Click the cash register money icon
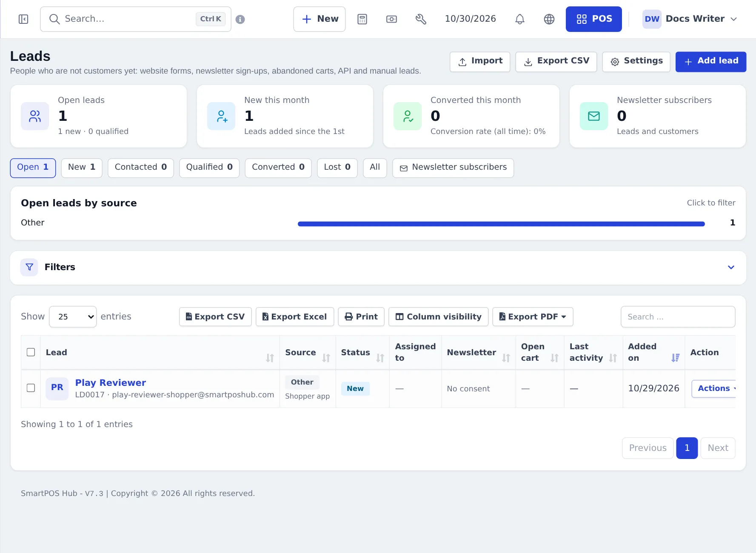 coord(391,19)
